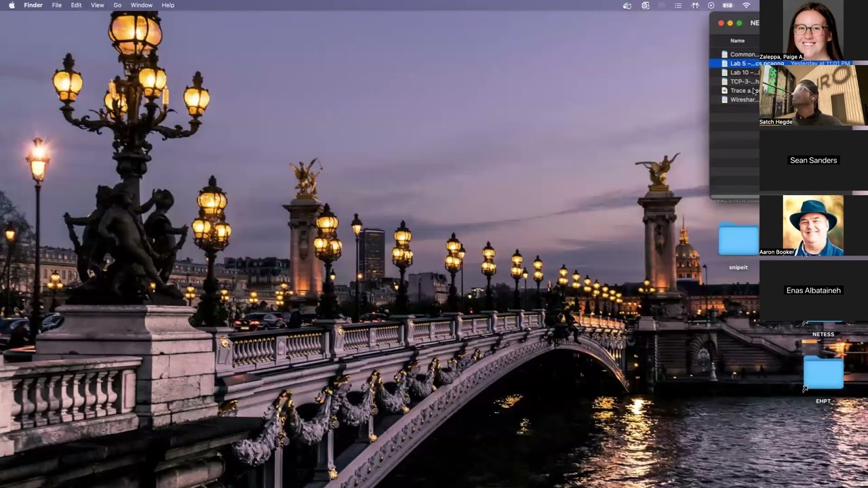Open the File menu
This screenshot has width=868, height=488.
pos(57,5)
